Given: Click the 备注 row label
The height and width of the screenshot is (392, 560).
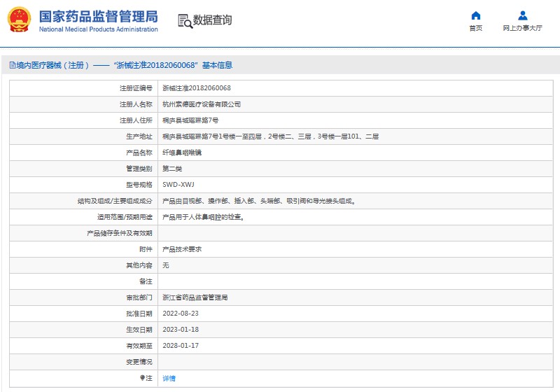Looking at the screenshot, I should 146,281.
